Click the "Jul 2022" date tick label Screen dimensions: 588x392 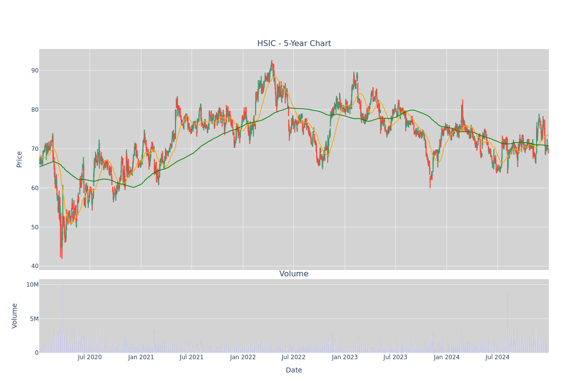294,357
